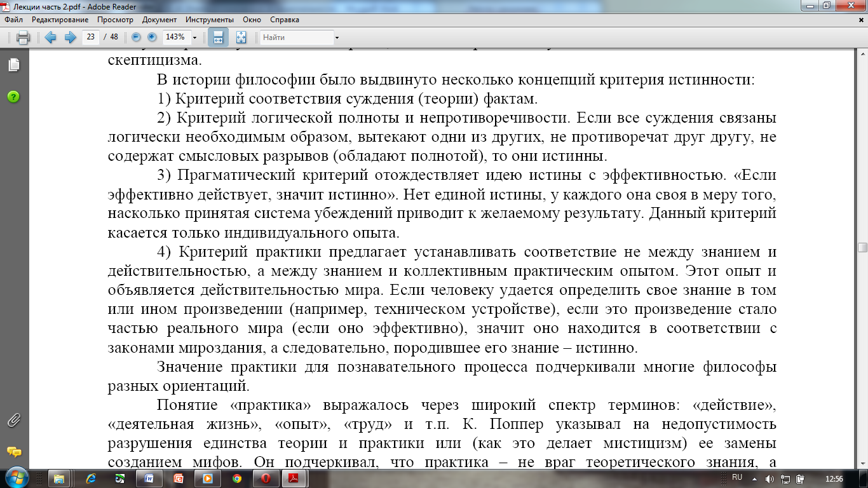Viewport: 868px width, 488px height.
Task: Go to the next page with right arrow
Action: coord(70,37)
